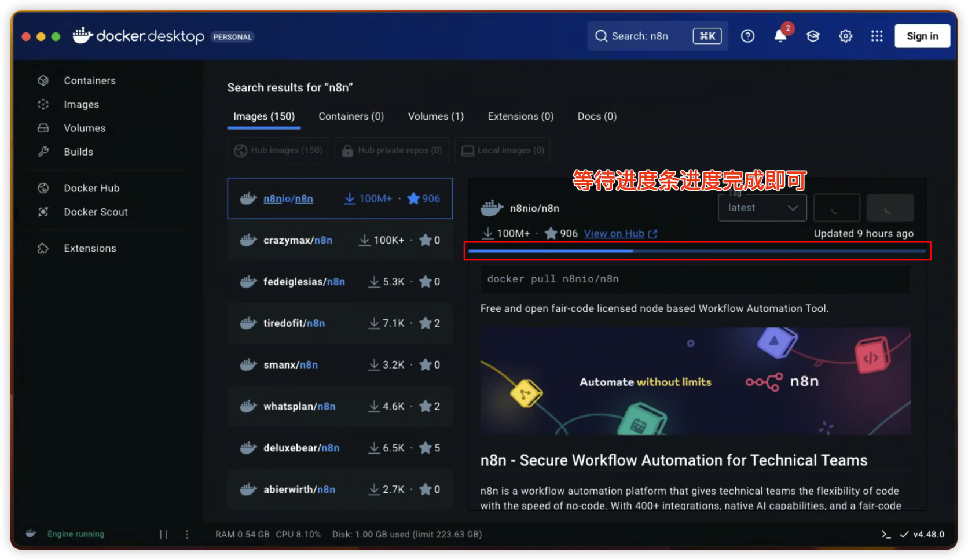Open engine options three-dot menu
Image resolution: width=968 pixels, height=560 pixels.
pos(187,535)
